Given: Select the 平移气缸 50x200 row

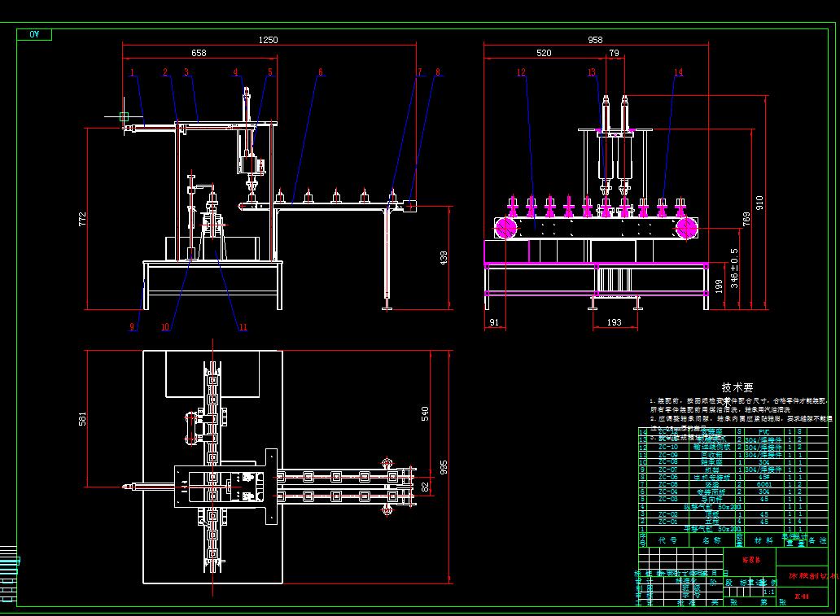Looking at the screenshot, I should click(712, 527).
